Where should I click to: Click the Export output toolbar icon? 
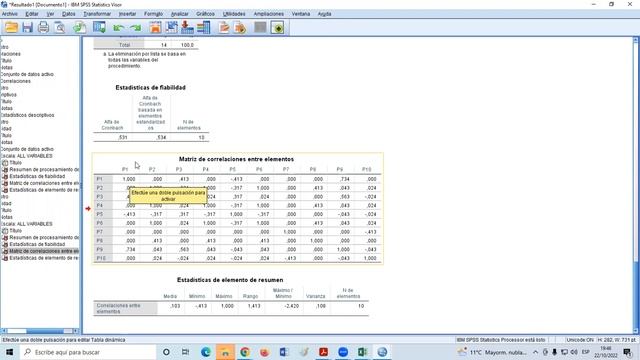(x=80, y=27)
